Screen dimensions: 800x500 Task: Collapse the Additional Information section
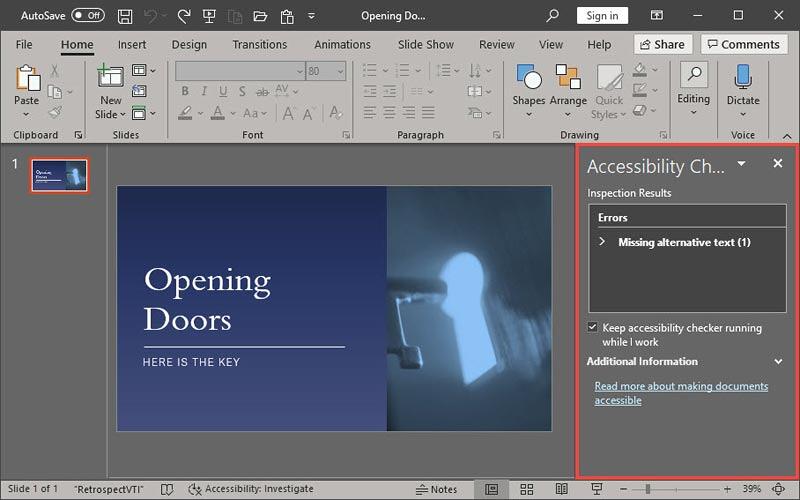(x=778, y=361)
